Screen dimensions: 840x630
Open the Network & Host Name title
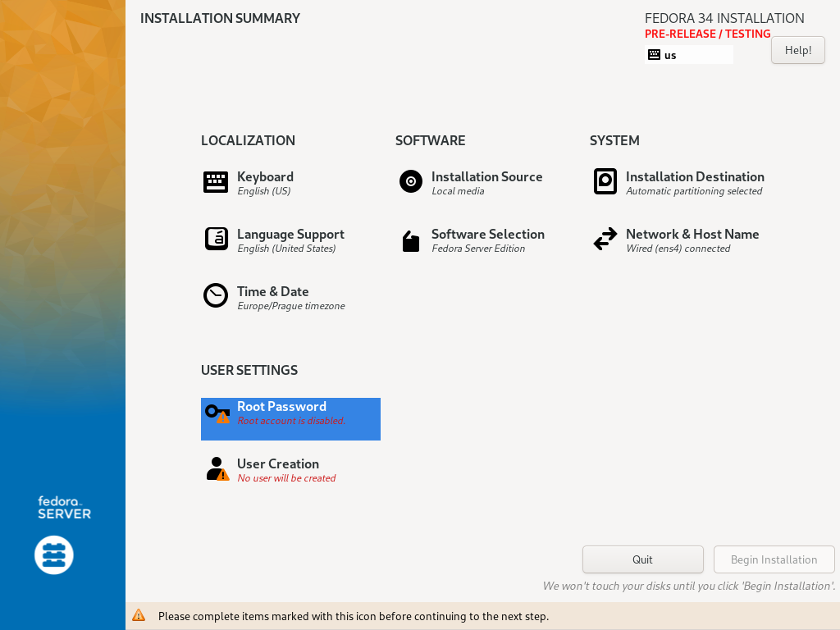coord(692,234)
